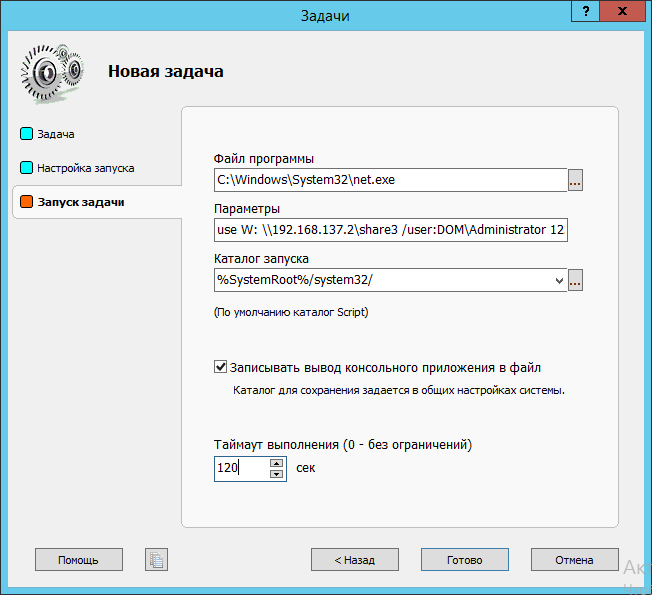Viewport: 652px width, 595px height.
Task: Browse for Каталог запуска folder with ellipsis button
Action: click(575, 280)
